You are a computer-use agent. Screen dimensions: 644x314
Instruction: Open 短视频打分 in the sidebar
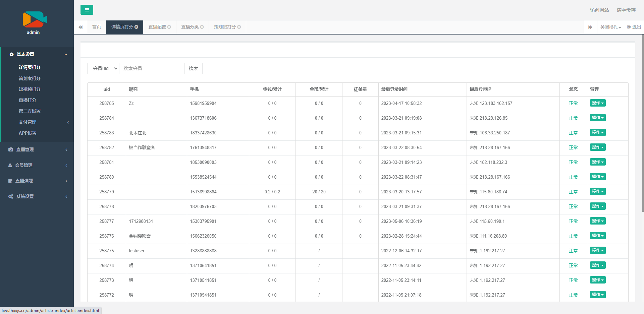30,89
